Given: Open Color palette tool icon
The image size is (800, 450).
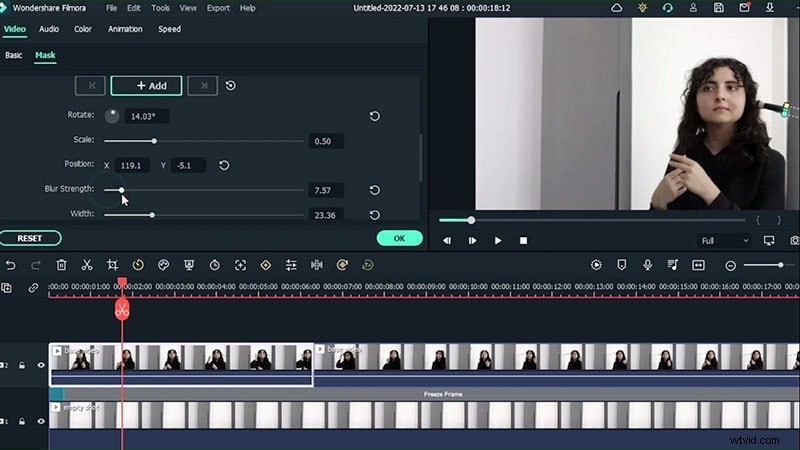Looking at the screenshot, I should pyautogui.click(x=163, y=265).
